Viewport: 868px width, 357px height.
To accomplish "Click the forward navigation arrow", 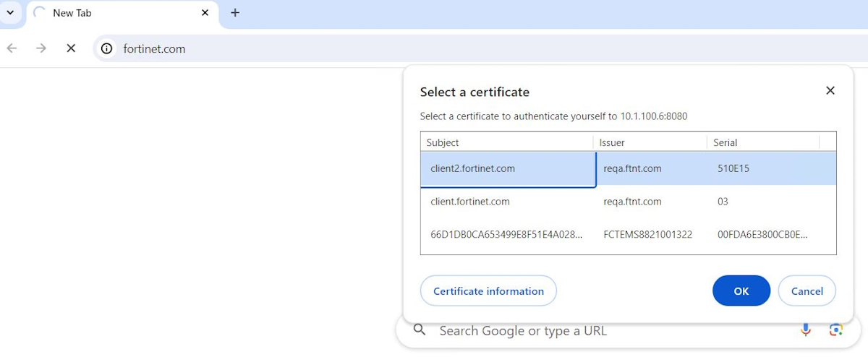I will coord(41,48).
